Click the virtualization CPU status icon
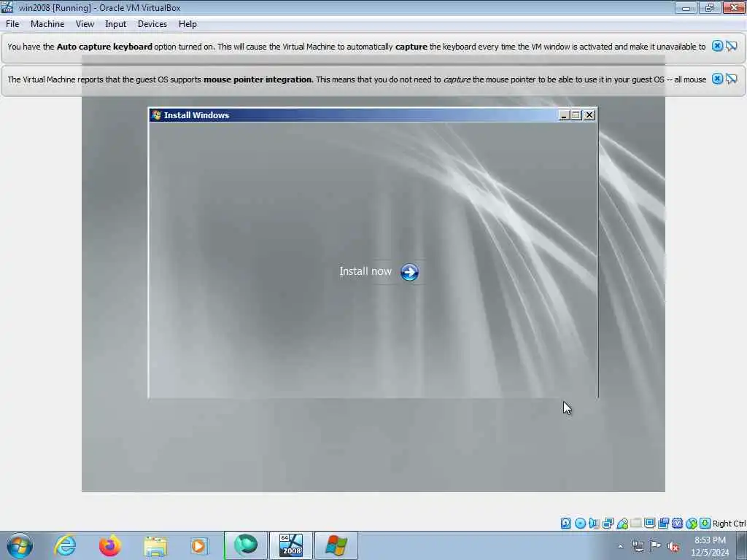Image resolution: width=747 pixels, height=560 pixels. tap(677, 524)
